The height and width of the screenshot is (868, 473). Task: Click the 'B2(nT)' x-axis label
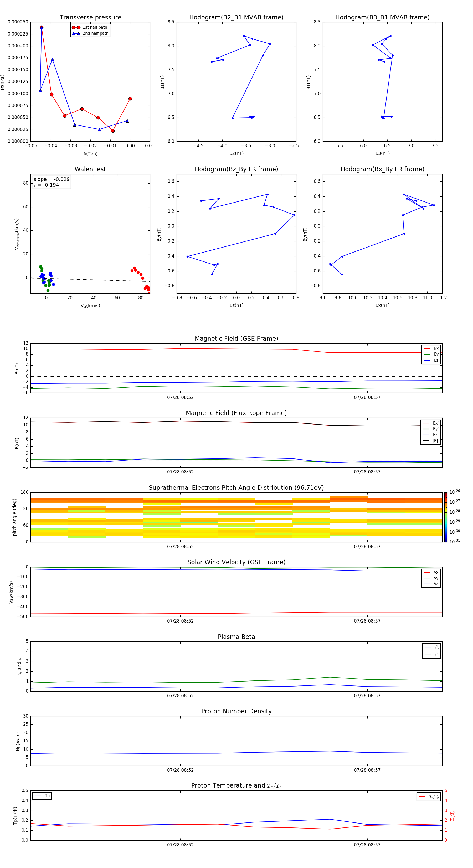(236, 153)
